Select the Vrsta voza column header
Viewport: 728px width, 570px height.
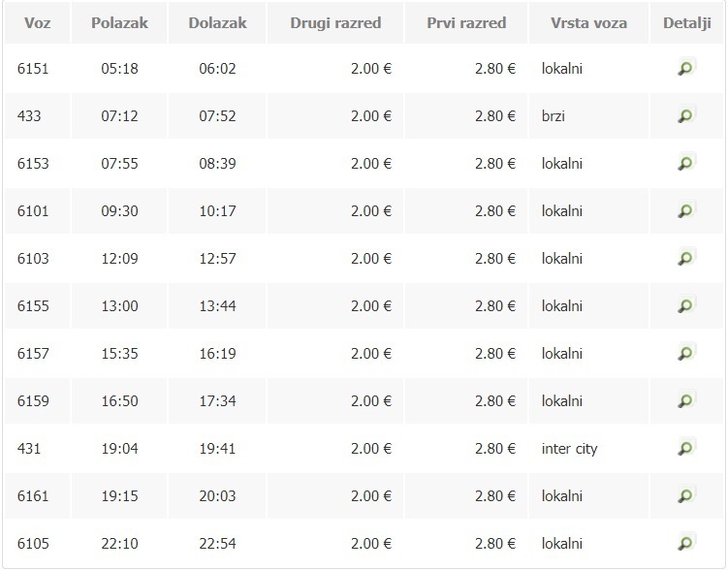(588, 22)
